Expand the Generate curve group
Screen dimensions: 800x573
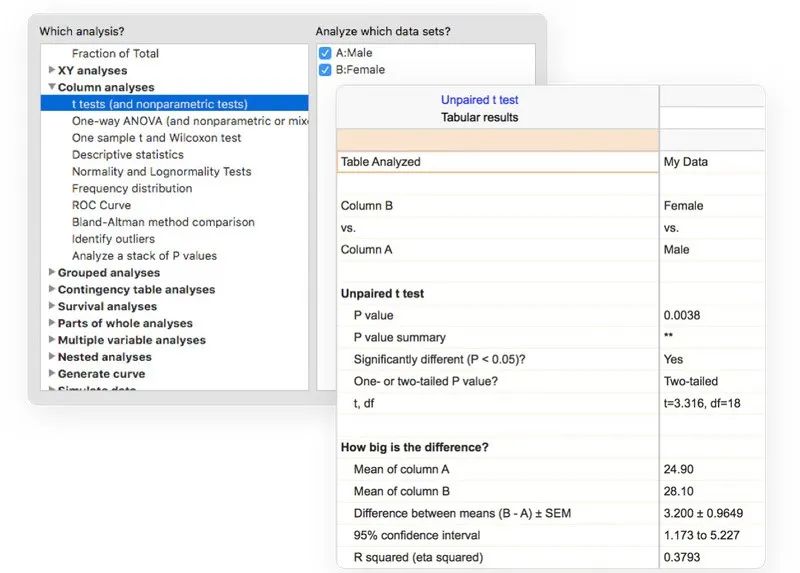coord(52,374)
